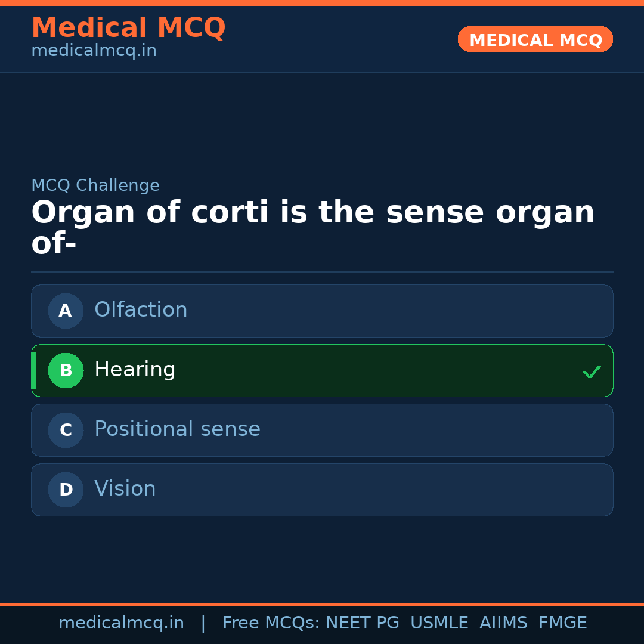
Task: Open the USMLE section
Action: (x=439, y=622)
